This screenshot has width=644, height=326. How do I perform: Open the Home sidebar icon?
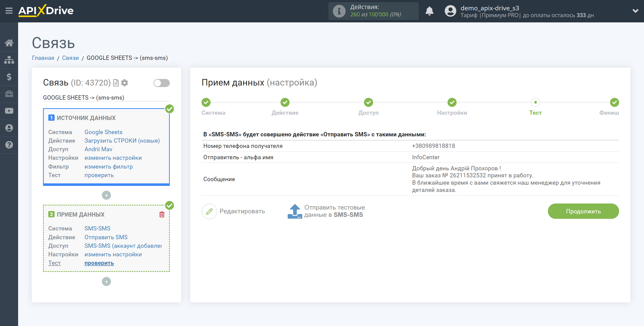tap(9, 43)
